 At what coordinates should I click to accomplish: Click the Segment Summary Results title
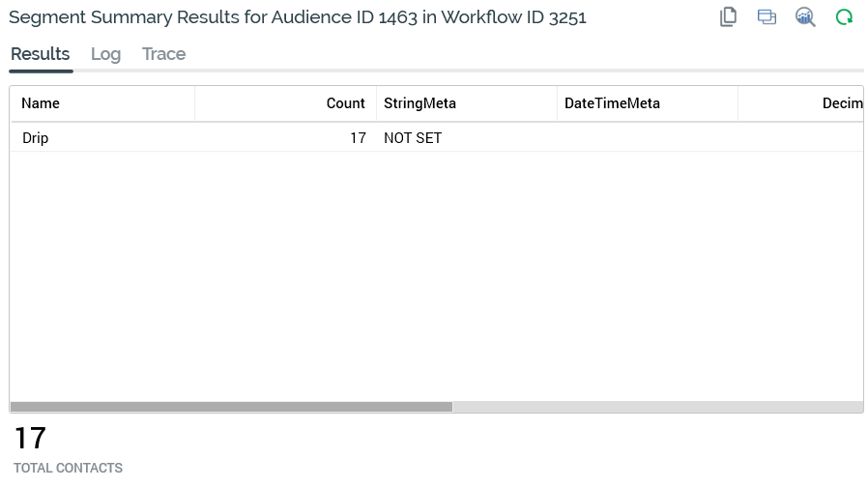[x=297, y=17]
